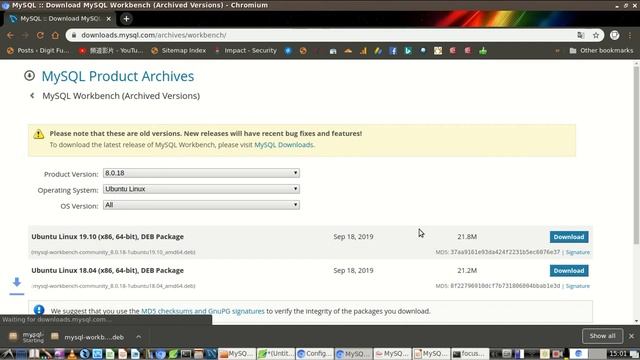Close the MySQL Download tab
This screenshot has height=360, width=640.
coord(109,19)
